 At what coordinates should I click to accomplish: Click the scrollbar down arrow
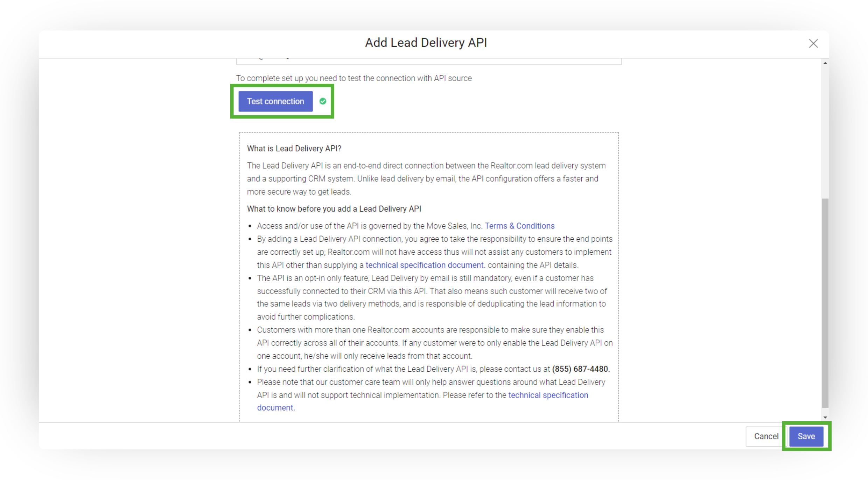click(825, 417)
